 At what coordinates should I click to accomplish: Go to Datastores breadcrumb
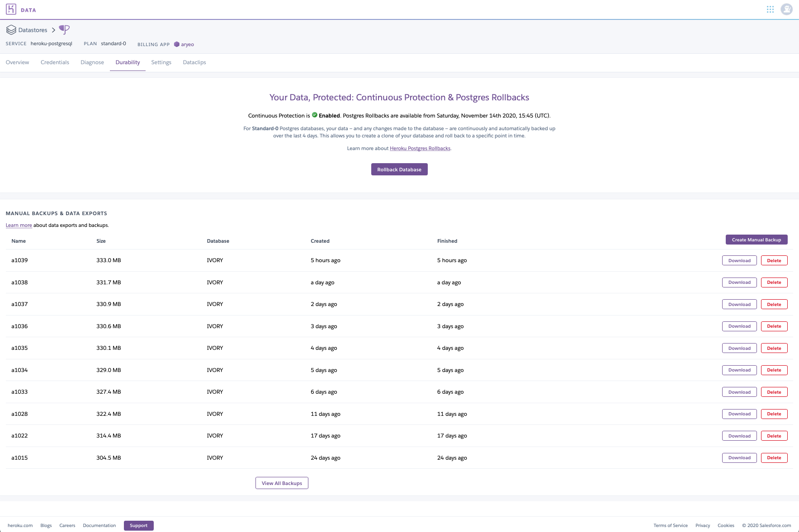coord(33,30)
